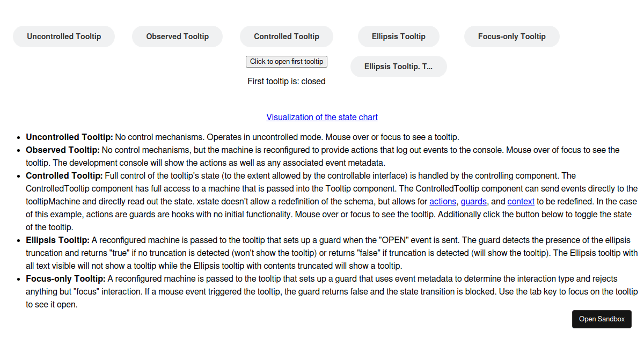Click the Controlled Tooltip button

286,36
